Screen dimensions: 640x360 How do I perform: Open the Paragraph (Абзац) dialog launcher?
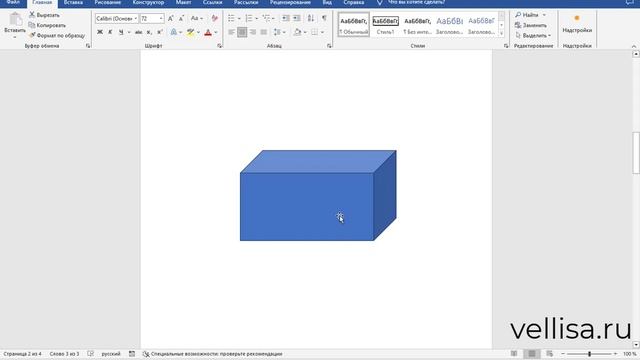tap(329, 46)
